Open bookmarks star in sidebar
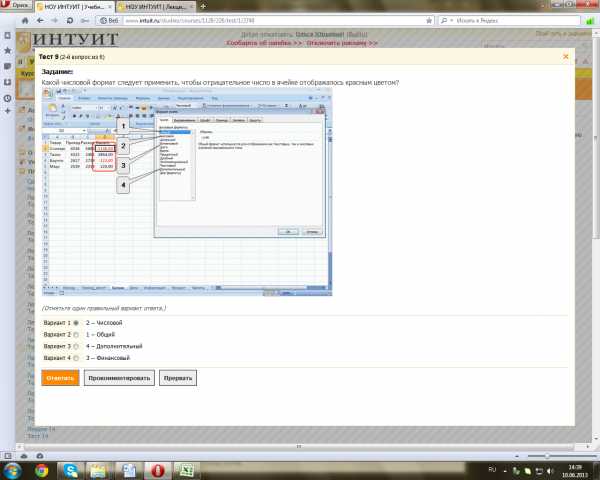This screenshot has height=480, width=600. click(7, 51)
